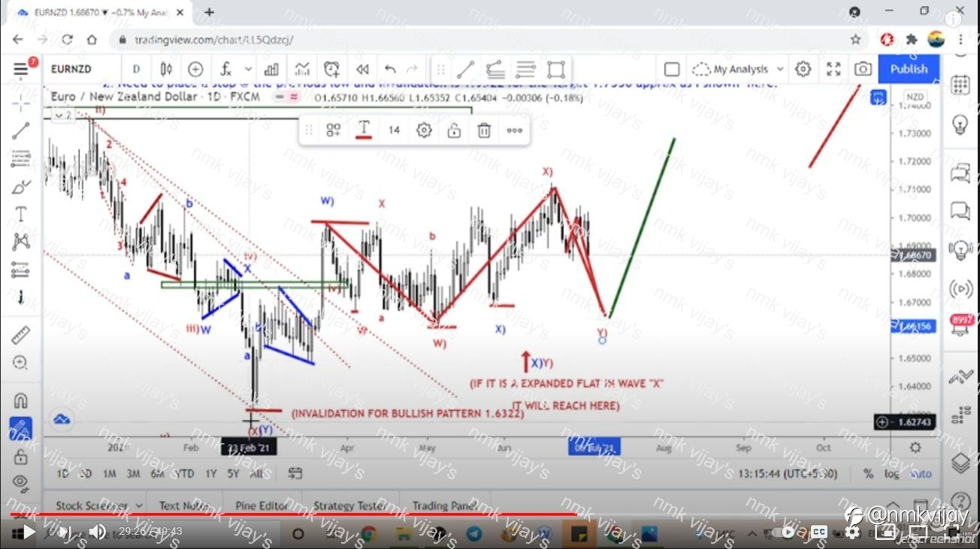Click the 13:15:44 (UTC+5:30) timezone selector

[x=787, y=474]
